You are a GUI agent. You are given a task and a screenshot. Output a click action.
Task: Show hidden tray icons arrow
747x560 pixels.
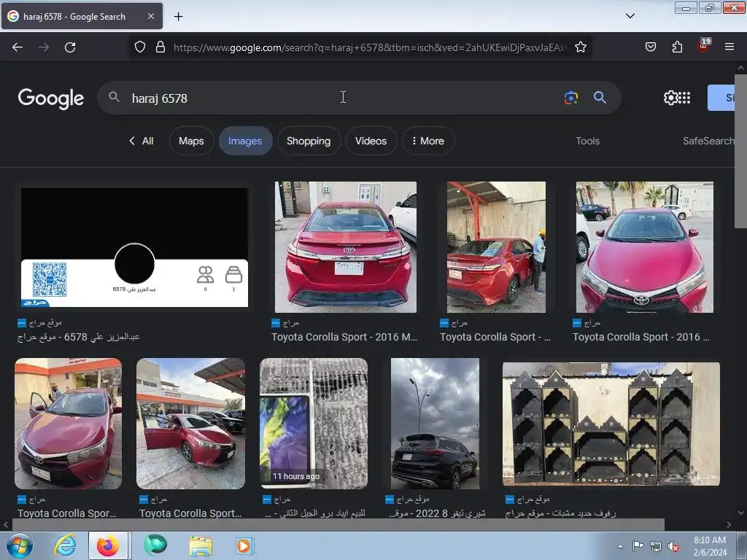[620, 546]
